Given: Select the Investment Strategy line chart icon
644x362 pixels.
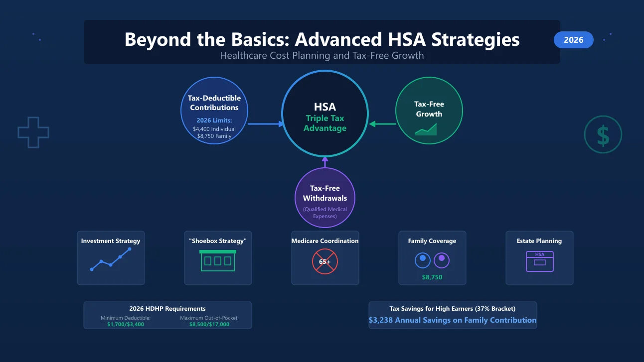Looking at the screenshot, I should 111,259.
